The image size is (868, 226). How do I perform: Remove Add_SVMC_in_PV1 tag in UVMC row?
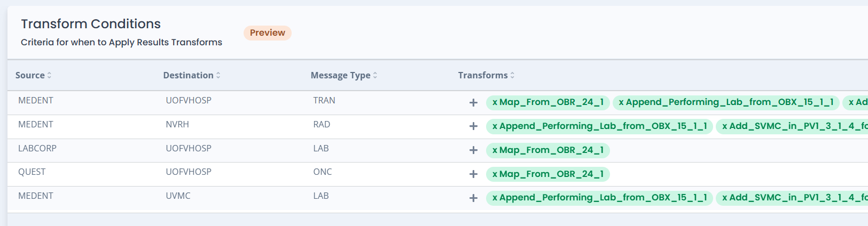tap(725, 198)
